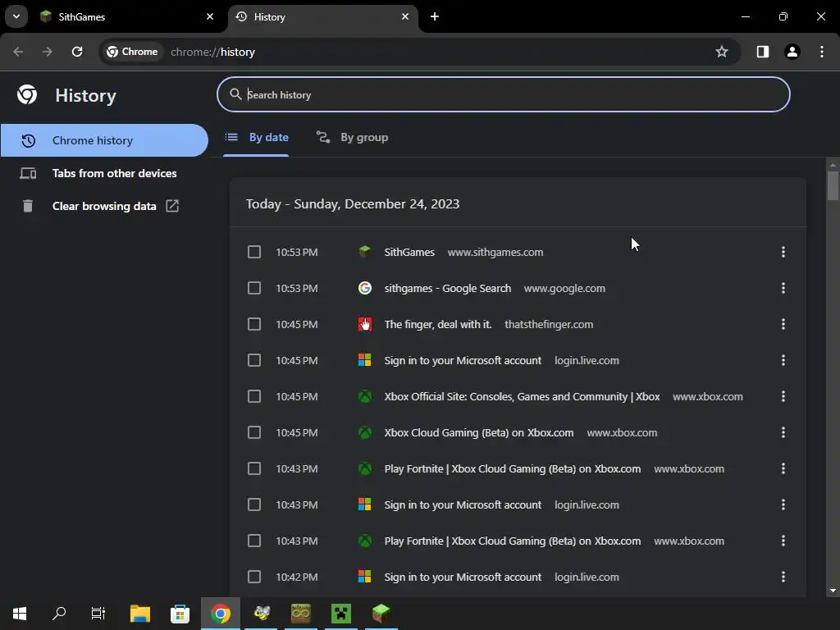Select Chrome history in sidebar
This screenshot has height=630, width=840.
104,140
